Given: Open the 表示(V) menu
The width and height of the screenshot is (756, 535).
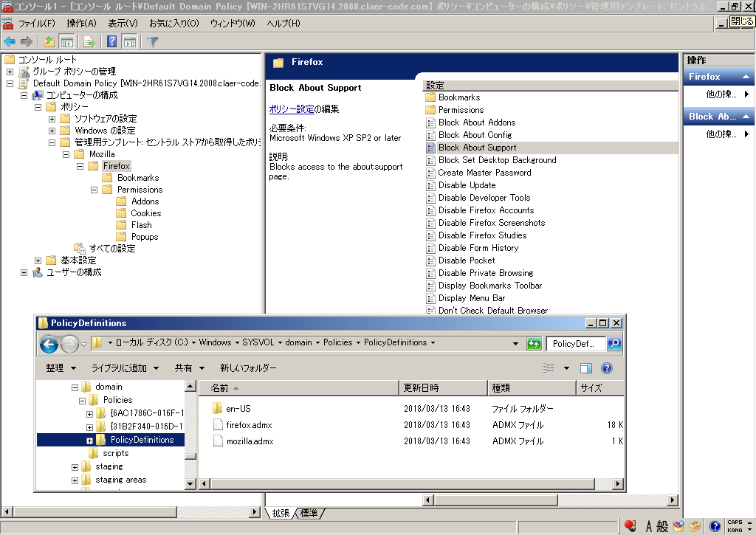Looking at the screenshot, I should 123,24.
